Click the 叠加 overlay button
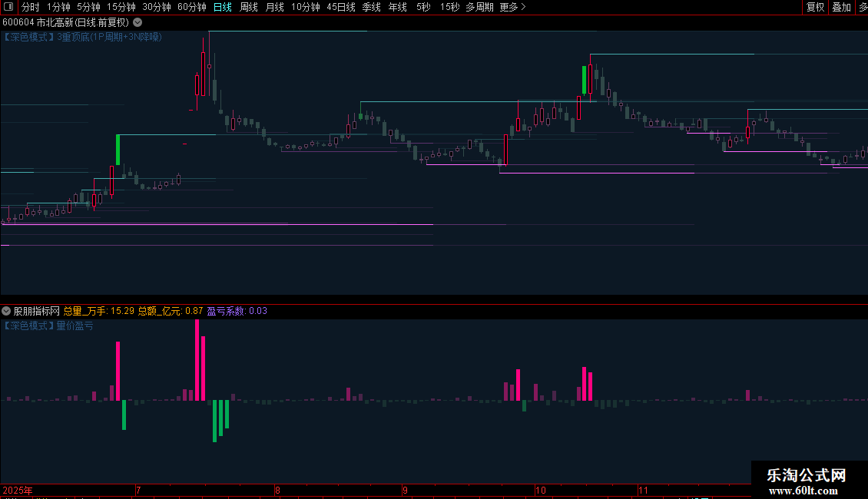 841,7
